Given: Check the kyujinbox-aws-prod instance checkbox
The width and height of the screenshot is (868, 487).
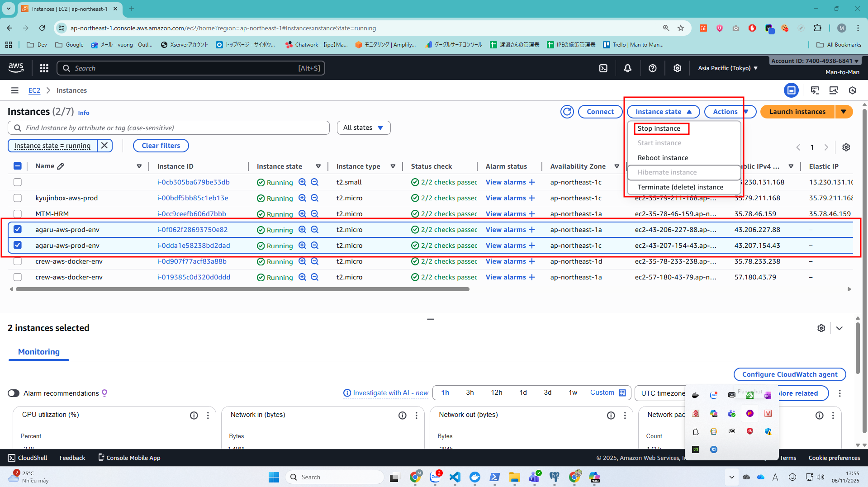Looking at the screenshot, I should 18,198.
